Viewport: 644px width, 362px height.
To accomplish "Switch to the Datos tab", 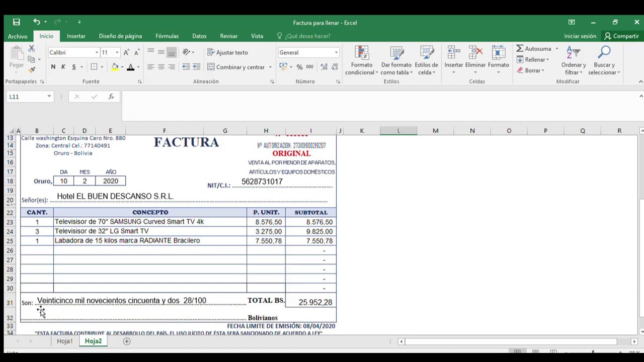I will [199, 36].
